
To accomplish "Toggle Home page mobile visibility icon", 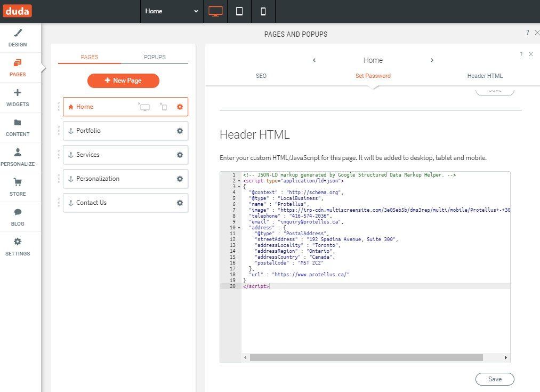I will pos(163,107).
